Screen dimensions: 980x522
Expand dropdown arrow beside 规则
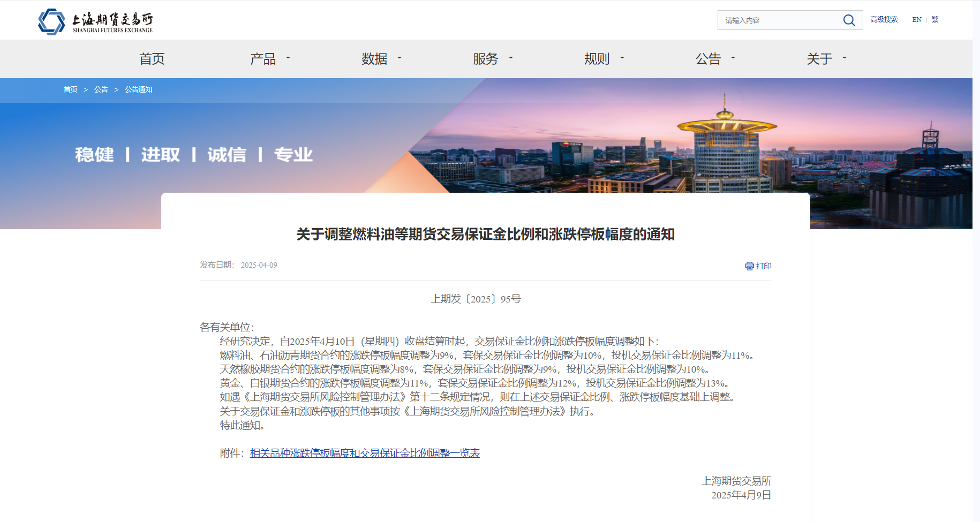pyautogui.click(x=622, y=57)
